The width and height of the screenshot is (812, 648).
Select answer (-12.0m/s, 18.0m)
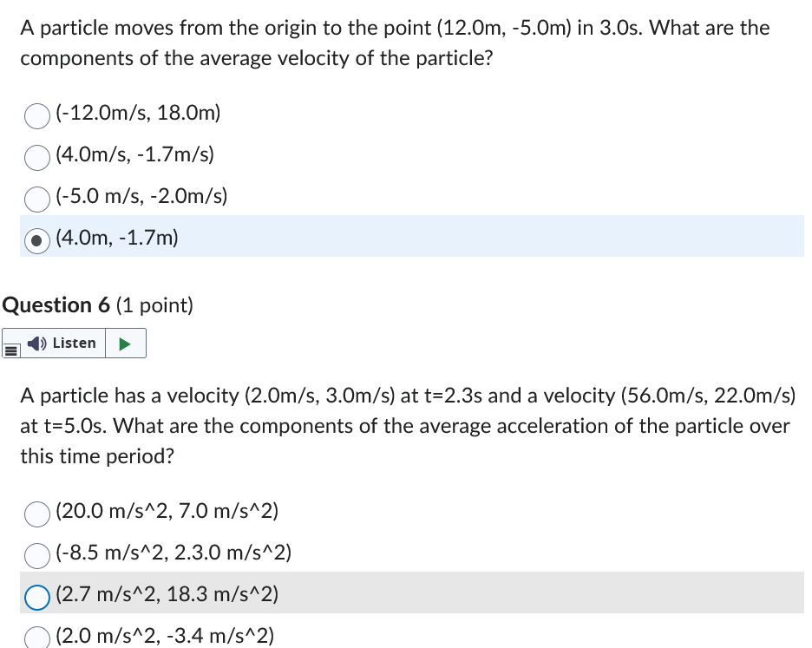tap(36, 115)
